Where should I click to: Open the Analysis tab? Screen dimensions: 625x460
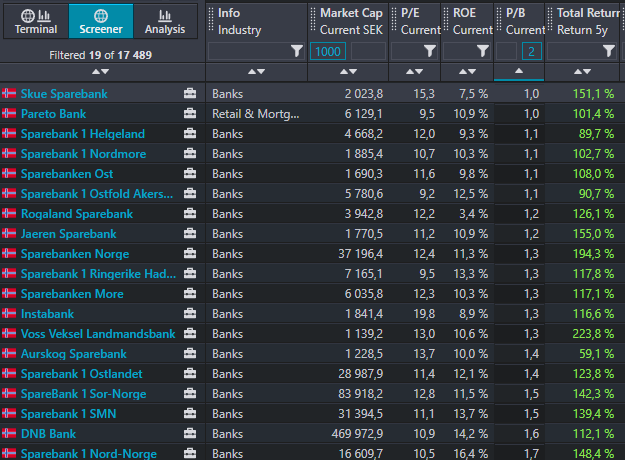coord(165,21)
